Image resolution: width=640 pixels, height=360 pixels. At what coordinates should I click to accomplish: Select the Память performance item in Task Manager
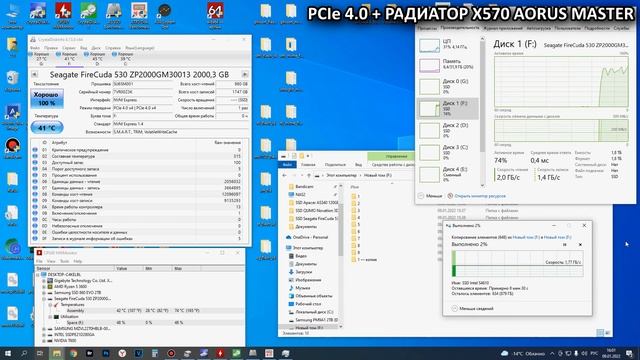pyautogui.click(x=448, y=64)
